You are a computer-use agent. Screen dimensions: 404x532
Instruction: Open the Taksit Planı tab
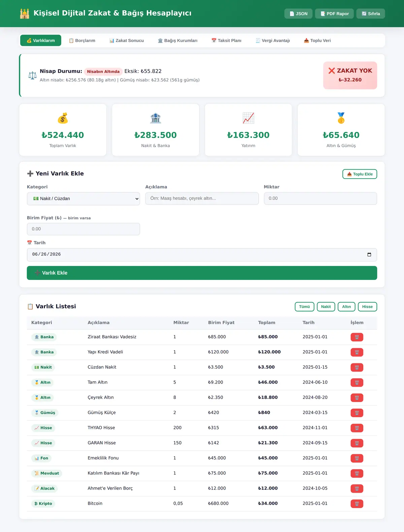pos(226,40)
